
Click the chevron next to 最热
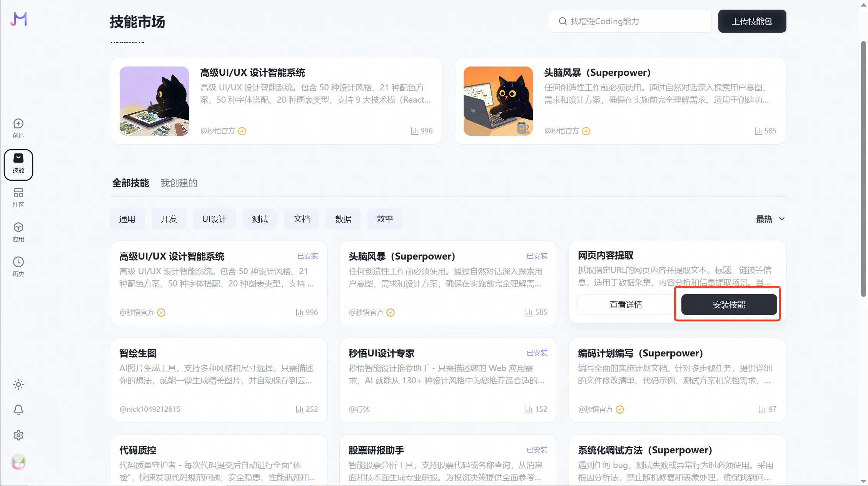click(x=782, y=219)
